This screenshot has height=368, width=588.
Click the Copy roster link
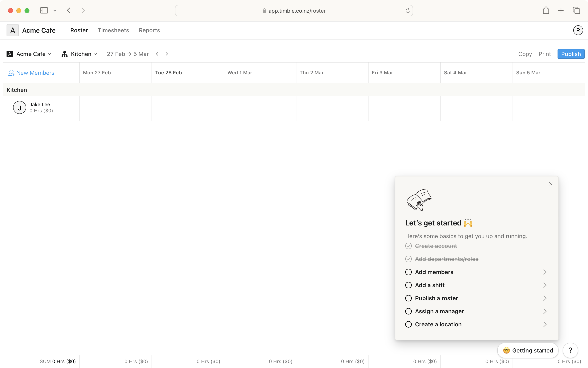pyautogui.click(x=525, y=54)
